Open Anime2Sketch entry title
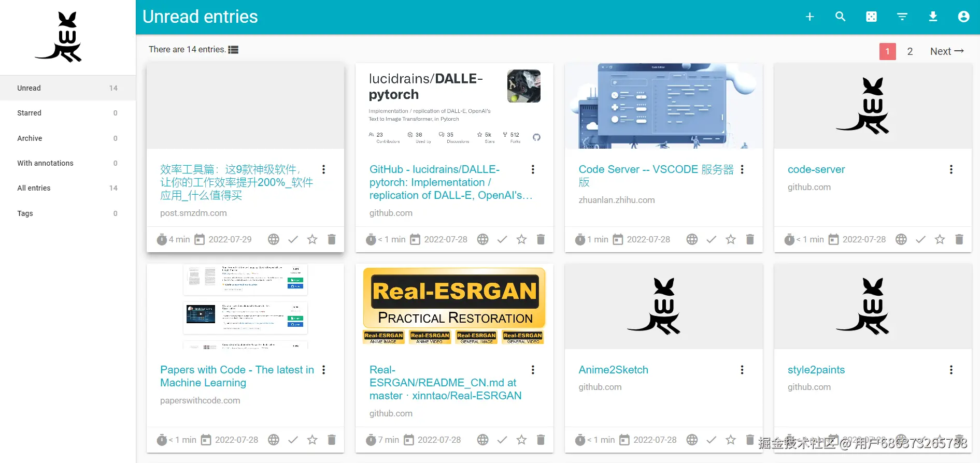This screenshot has height=463, width=980. (614, 370)
